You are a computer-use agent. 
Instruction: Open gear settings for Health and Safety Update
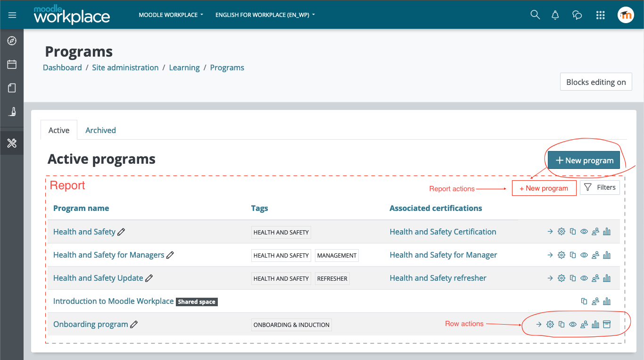click(x=561, y=278)
